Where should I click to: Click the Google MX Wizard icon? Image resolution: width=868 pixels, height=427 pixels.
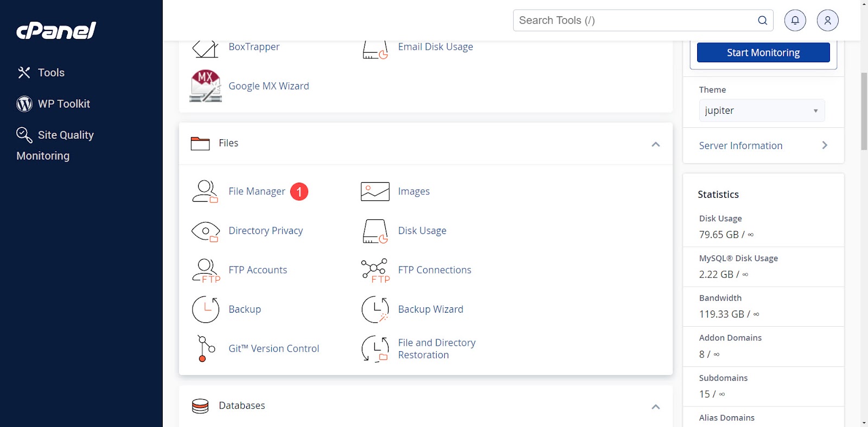pos(206,86)
